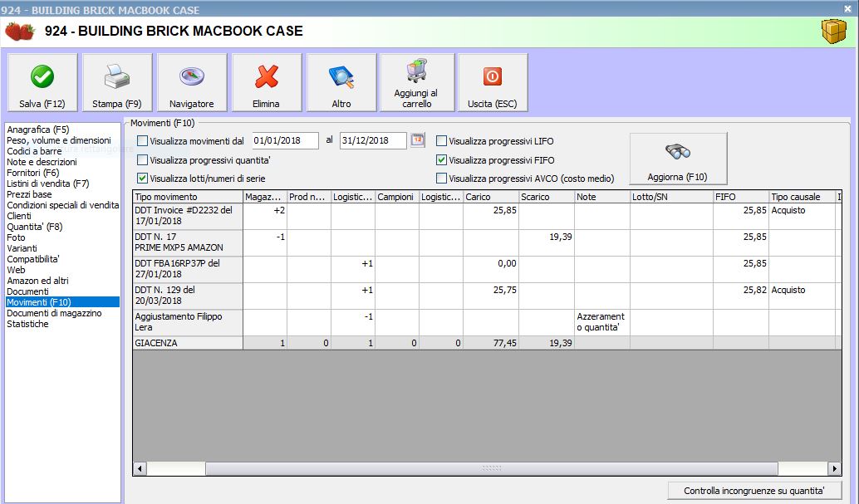
Task: Uncheck Visualizza lotti/numeri di serie
Action: point(142,178)
